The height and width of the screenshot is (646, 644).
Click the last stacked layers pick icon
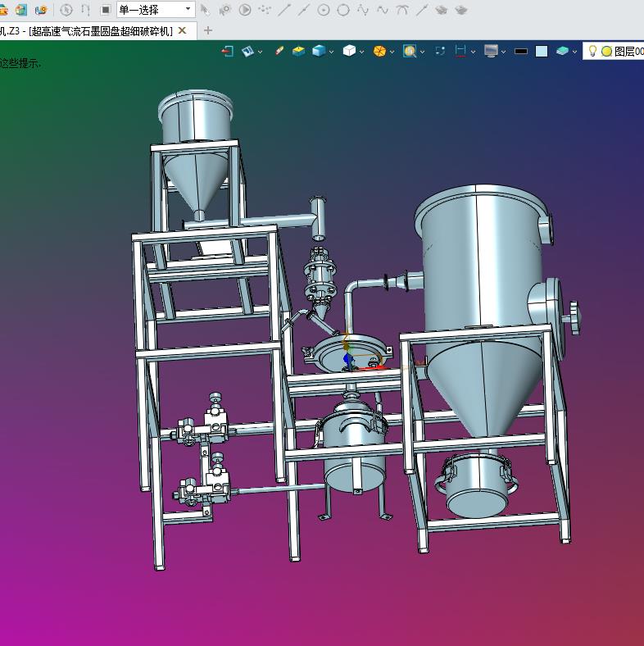461,10
